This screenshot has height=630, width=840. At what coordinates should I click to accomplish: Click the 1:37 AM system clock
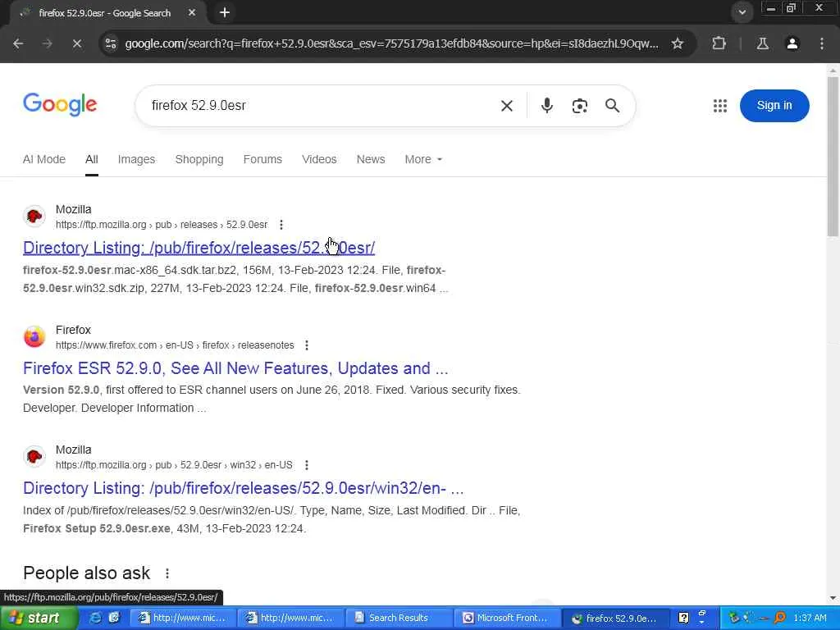[810, 619]
